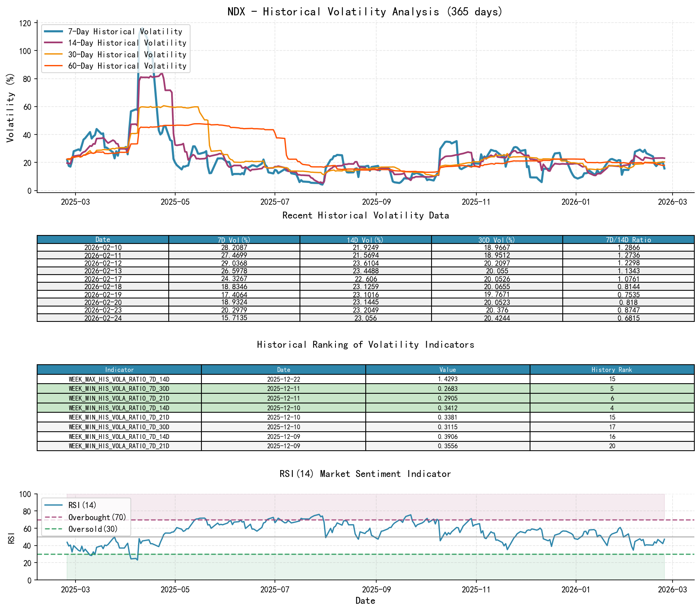The height and width of the screenshot is (611, 700).
Task: Select the Date column header in data table
Action: coord(102,239)
